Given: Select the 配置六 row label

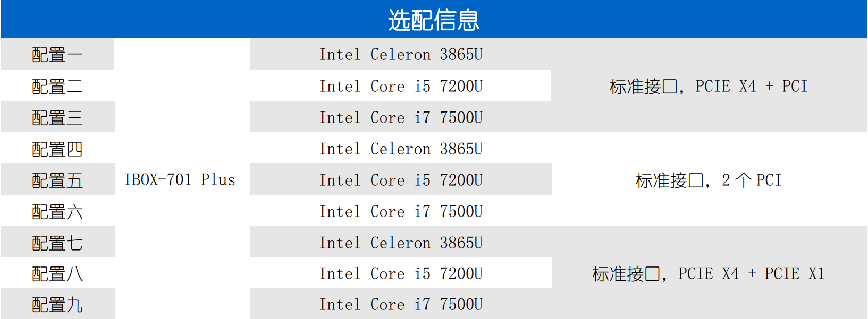Looking at the screenshot, I should coord(57,211).
